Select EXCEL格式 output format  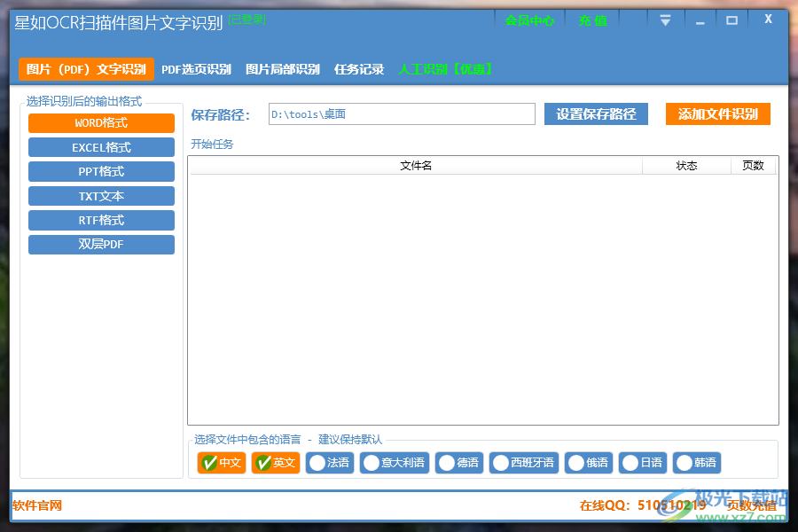(x=101, y=147)
